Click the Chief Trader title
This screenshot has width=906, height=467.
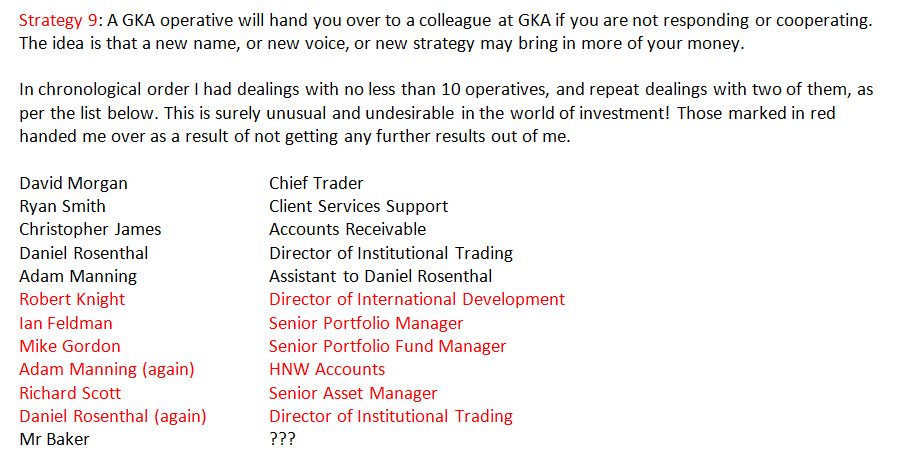(316, 183)
